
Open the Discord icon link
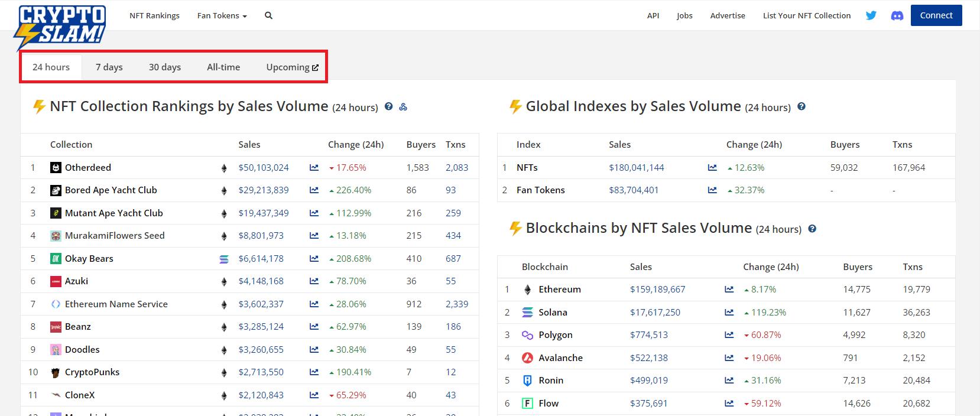[897, 16]
